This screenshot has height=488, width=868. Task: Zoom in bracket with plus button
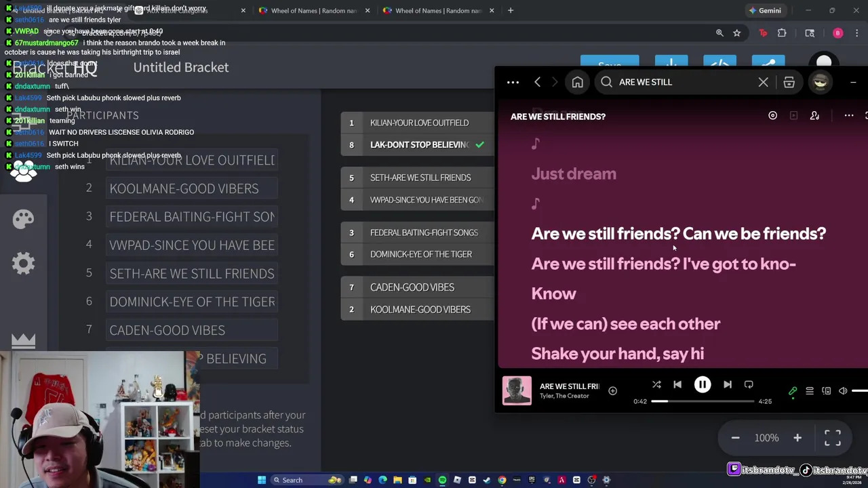797,438
